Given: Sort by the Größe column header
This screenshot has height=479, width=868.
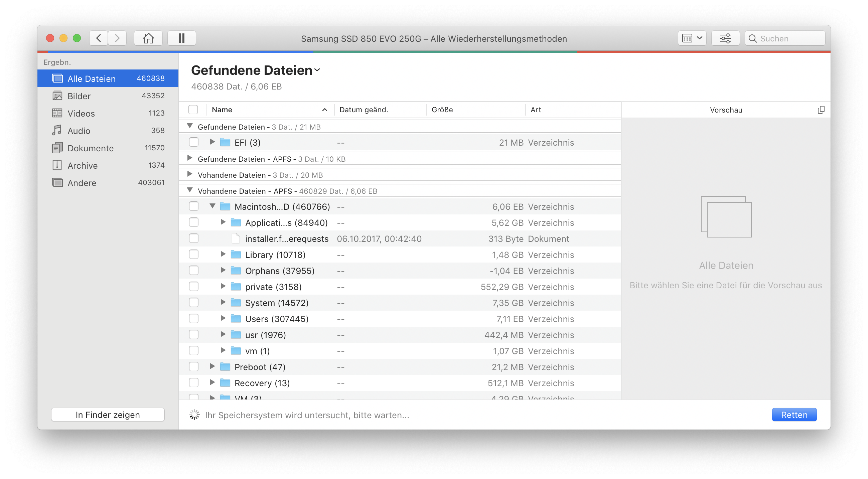Looking at the screenshot, I should 476,110.
